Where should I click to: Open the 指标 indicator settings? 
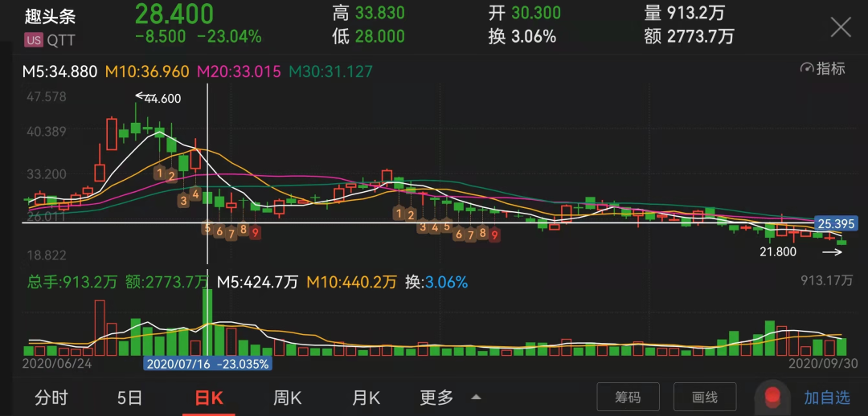click(823, 69)
